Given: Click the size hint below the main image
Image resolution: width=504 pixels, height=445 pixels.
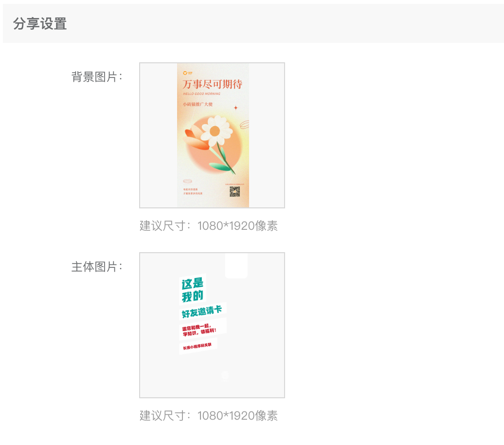Looking at the screenshot, I should point(209,416).
